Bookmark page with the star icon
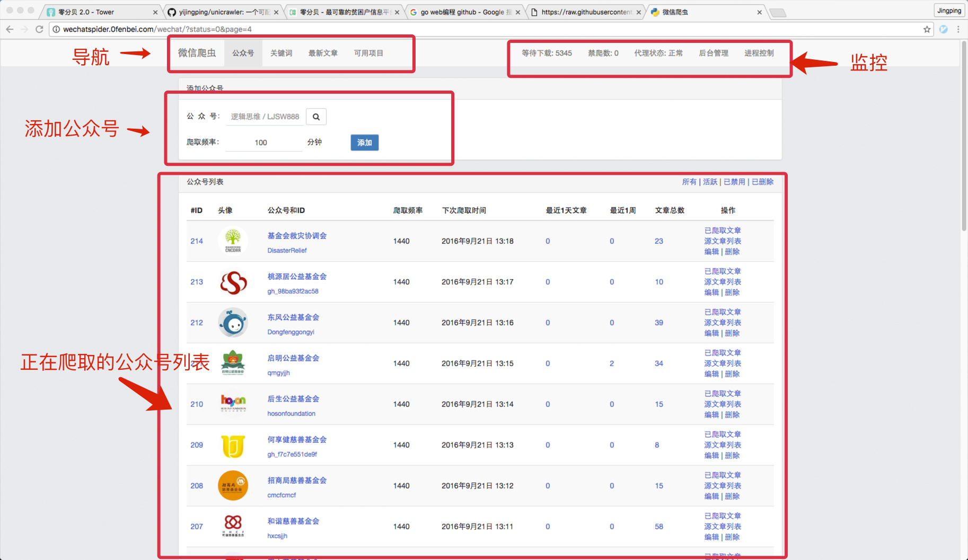Screen dimensions: 968x560 pyautogui.click(x=927, y=29)
